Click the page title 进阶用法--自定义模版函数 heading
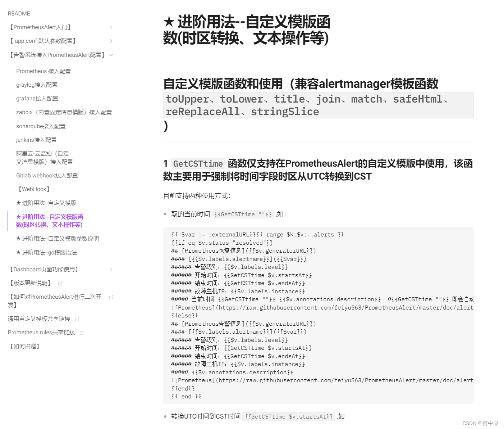 pyautogui.click(x=247, y=30)
